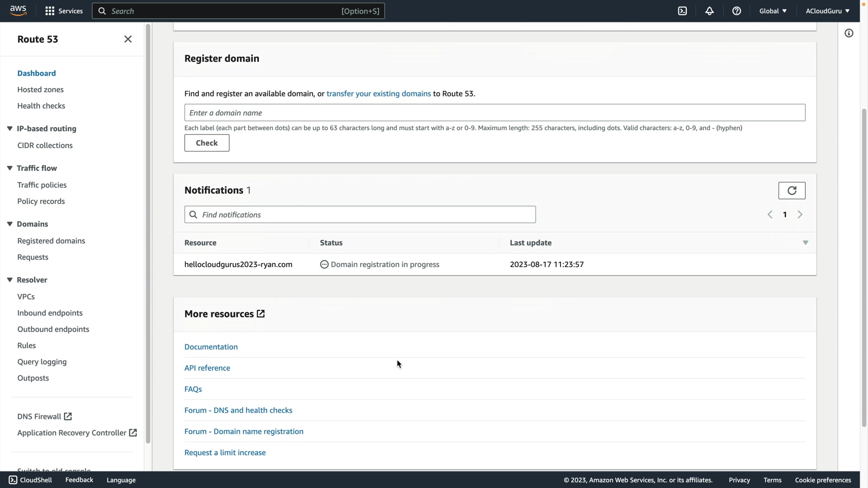Collapse the IP-based routing section
The height and width of the screenshot is (488, 868).
coord(9,129)
